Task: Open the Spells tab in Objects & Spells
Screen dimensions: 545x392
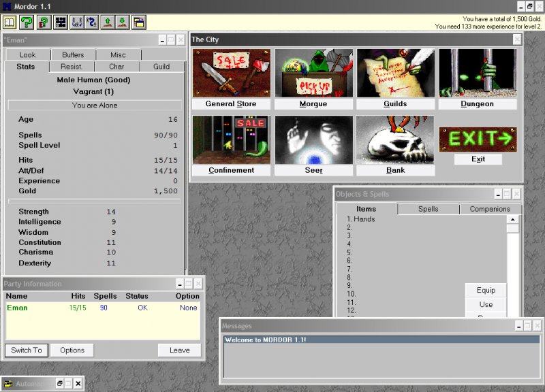Action: [429, 209]
